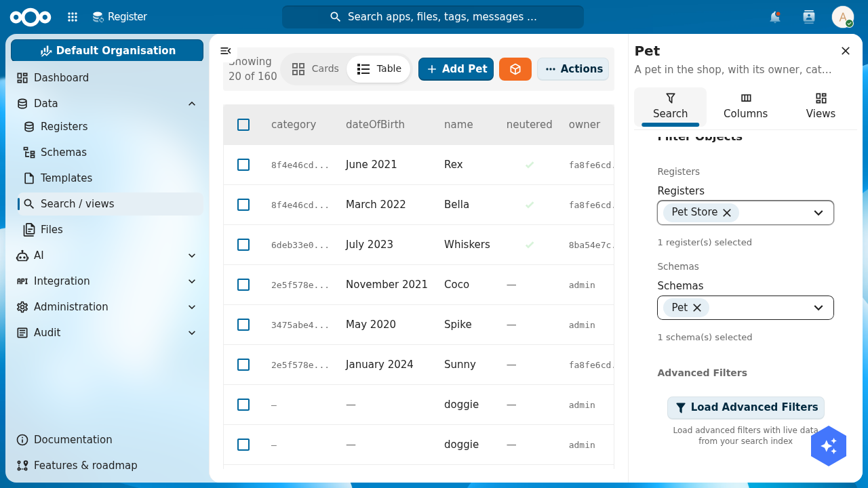Open Features & roadmap link
The height and width of the screenshot is (488, 868).
[x=108, y=466]
